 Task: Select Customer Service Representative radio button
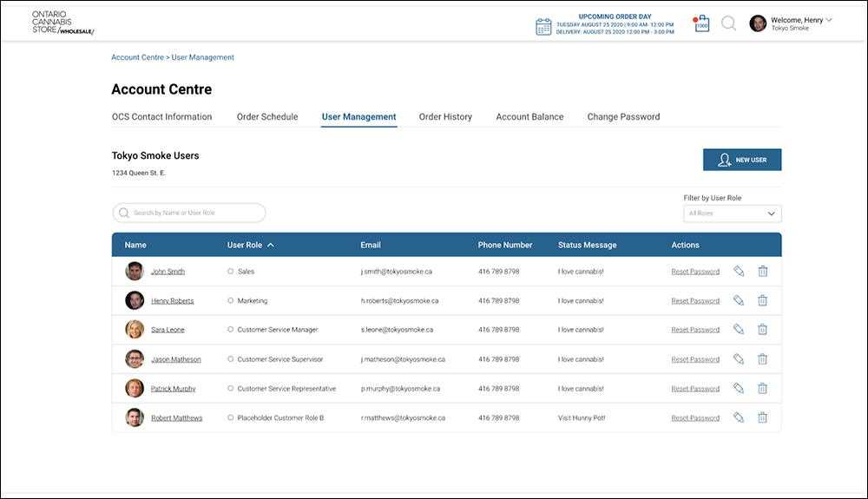[x=230, y=389]
